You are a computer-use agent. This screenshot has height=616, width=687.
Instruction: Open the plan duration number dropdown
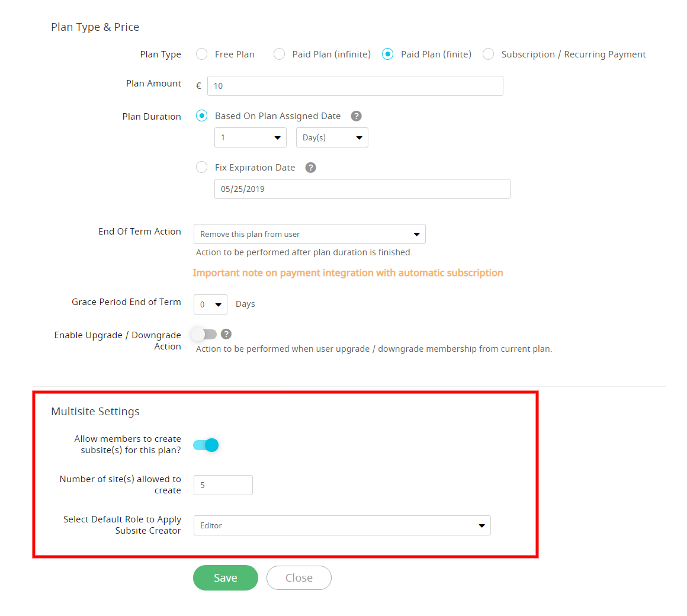(251, 137)
